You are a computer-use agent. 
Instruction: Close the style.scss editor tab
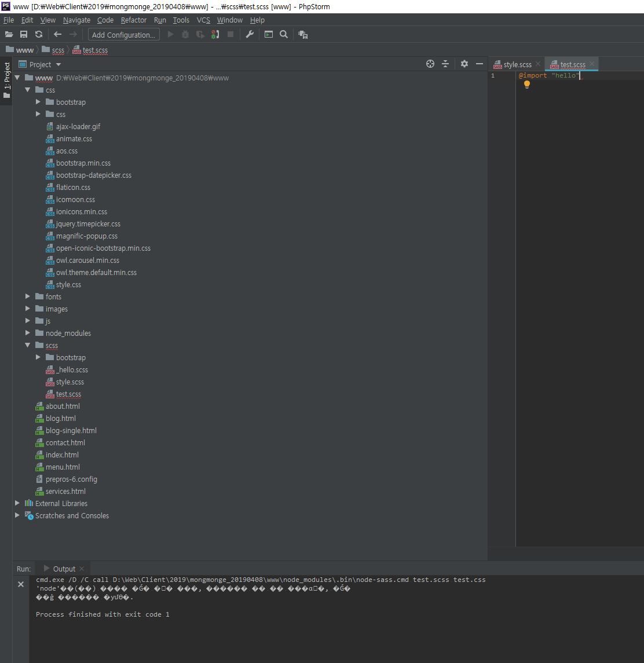pyautogui.click(x=538, y=64)
